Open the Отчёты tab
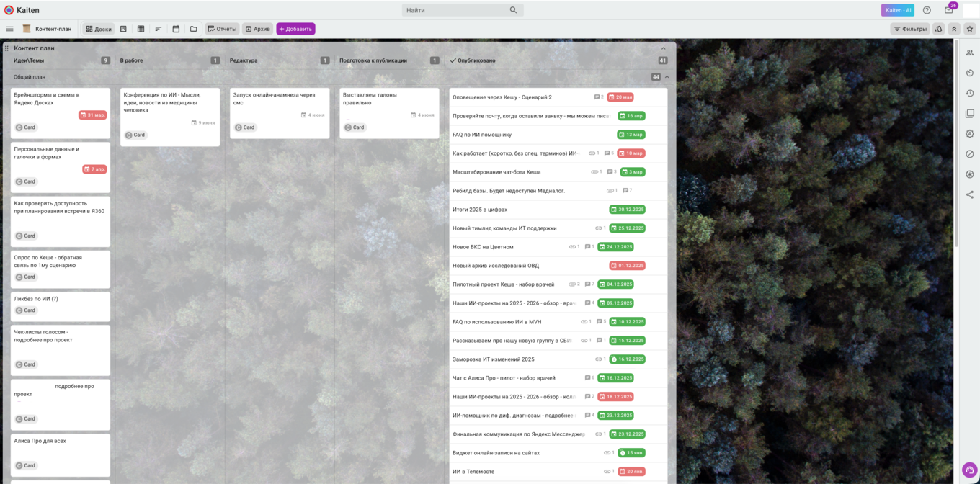The width and height of the screenshot is (980, 484). tap(222, 29)
